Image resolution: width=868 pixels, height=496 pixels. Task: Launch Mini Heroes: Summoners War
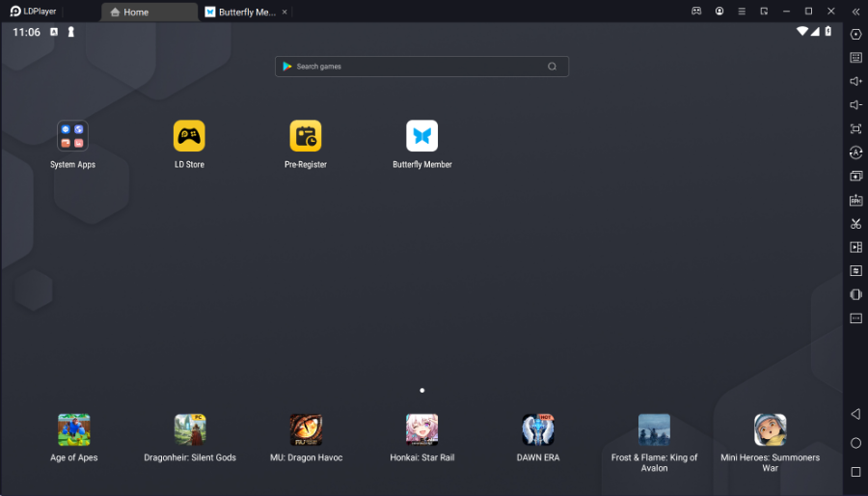pos(770,429)
